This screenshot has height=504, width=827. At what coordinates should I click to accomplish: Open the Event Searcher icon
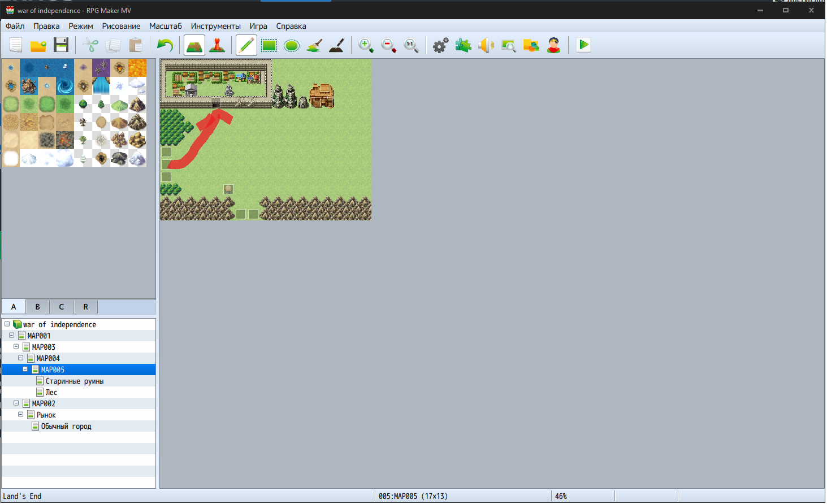click(x=509, y=45)
